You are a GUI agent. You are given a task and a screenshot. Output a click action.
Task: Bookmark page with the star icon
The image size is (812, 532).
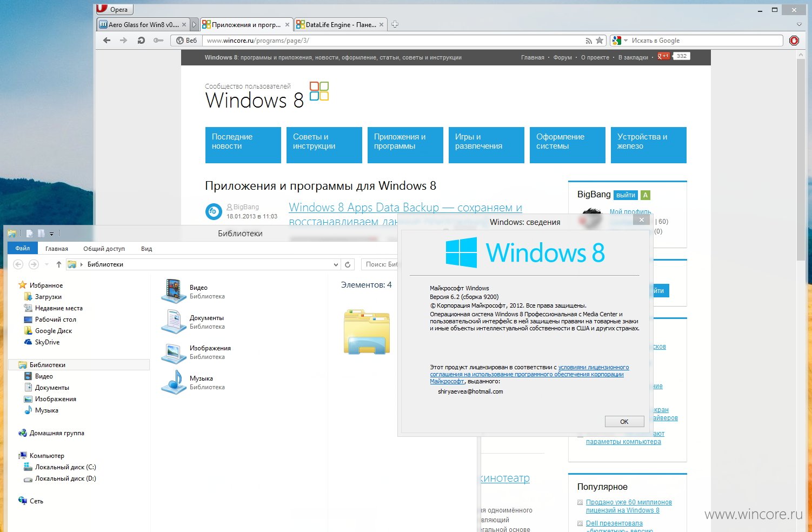pyautogui.click(x=600, y=41)
